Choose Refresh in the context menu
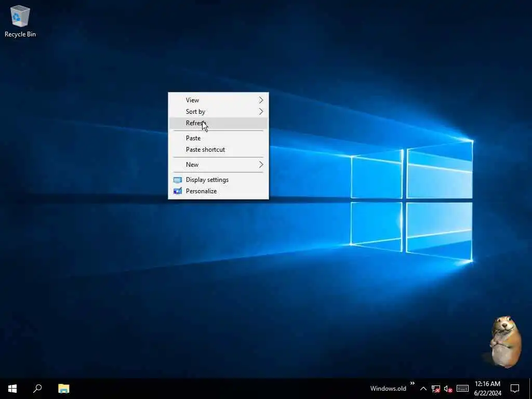 click(x=218, y=123)
